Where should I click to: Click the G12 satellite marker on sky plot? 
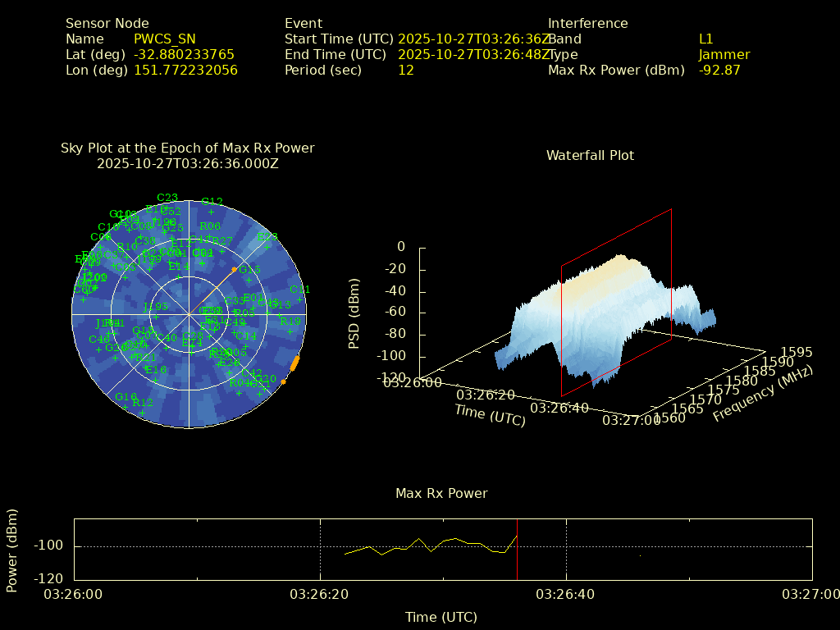[x=212, y=212]
